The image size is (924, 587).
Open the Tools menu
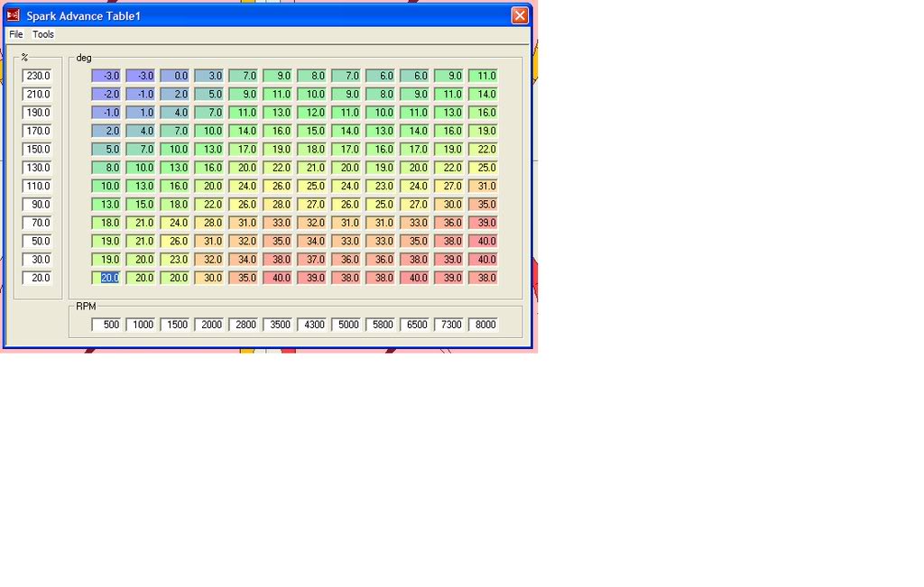point(42,34)
